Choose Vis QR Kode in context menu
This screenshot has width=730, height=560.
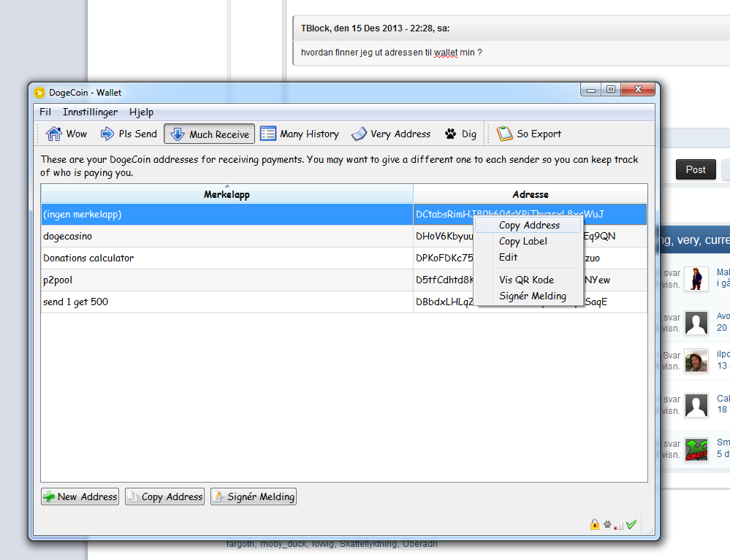[529, 280]
